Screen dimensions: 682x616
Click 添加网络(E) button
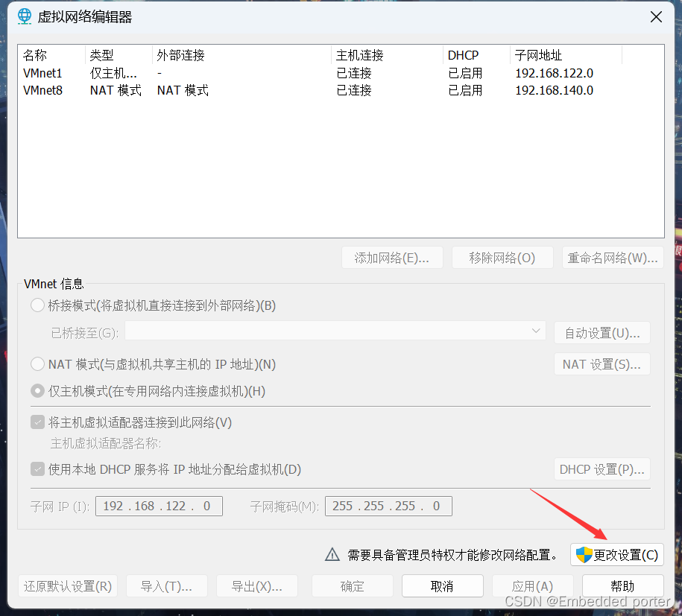click(x=392, y=258)
